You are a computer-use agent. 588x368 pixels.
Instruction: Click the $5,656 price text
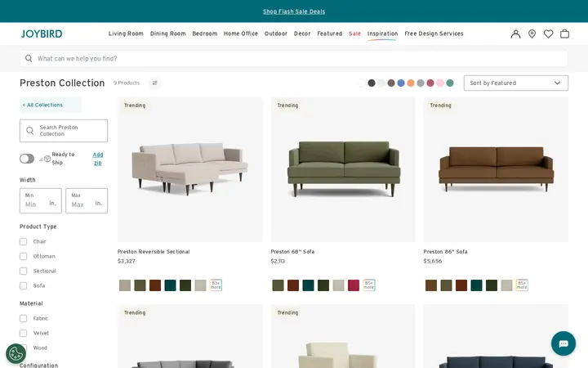coord(432,261)
